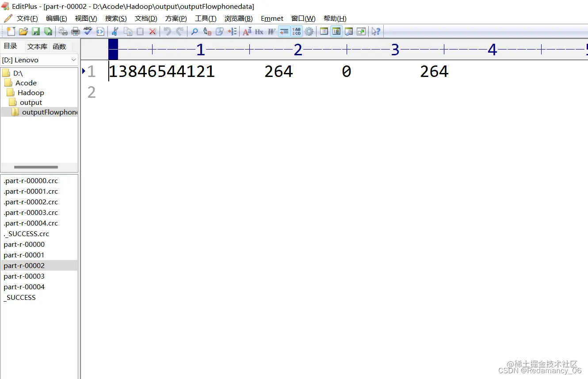Open the 文档(D) menu
Screen dimensions: 588x379
tap(146, 19)
